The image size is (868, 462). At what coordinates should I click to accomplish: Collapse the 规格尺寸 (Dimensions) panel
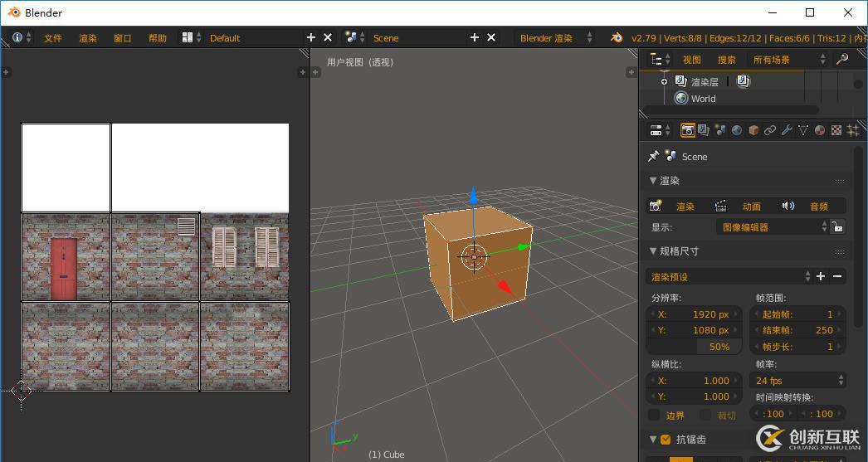point(654,251)
